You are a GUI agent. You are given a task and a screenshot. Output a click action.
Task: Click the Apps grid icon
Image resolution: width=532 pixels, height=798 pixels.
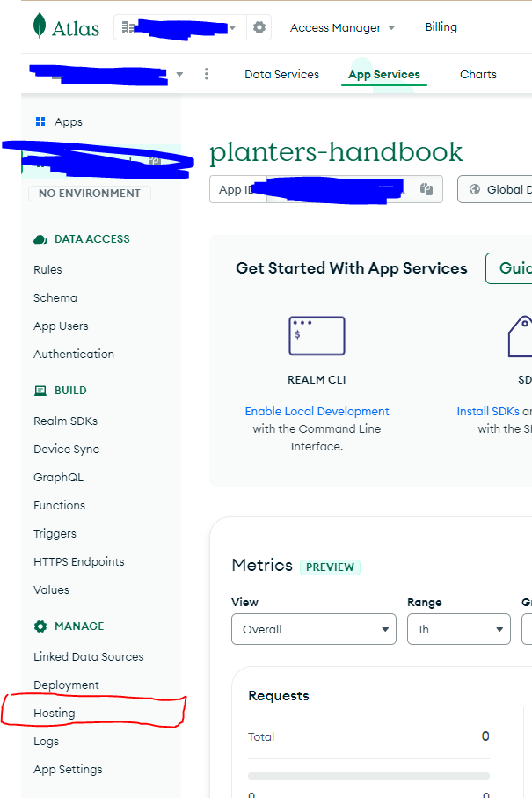pos(40,122)
